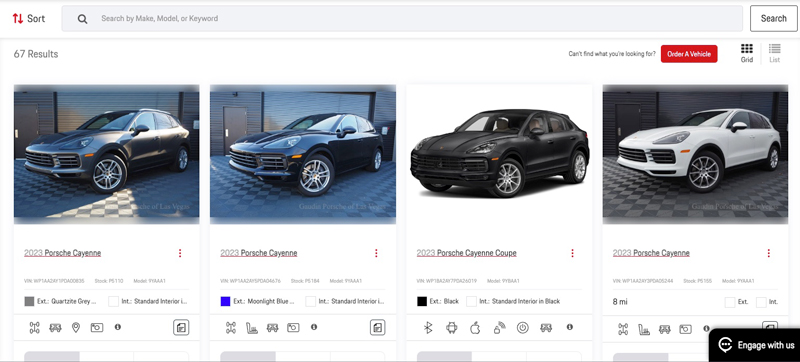The height and width of the screenshot is (362, 800).
Task: Open three-dot menu for the white Cayenne
Action: coord(768,253)
